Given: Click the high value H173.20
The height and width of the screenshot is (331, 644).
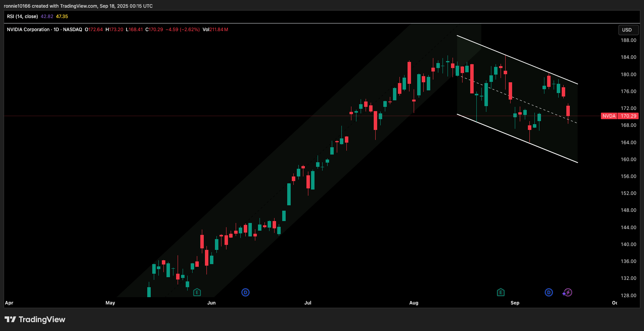Looking at the screenshot, I should (x=115, y=30).
